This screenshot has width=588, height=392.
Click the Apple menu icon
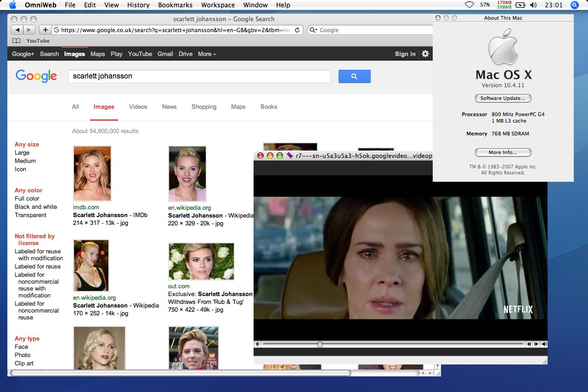click(x=12, y=5)
